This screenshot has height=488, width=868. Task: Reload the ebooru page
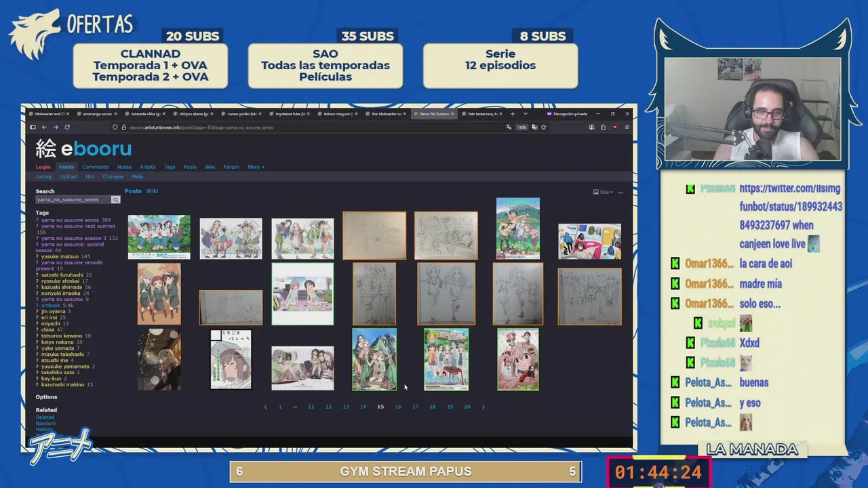(66, 127)
